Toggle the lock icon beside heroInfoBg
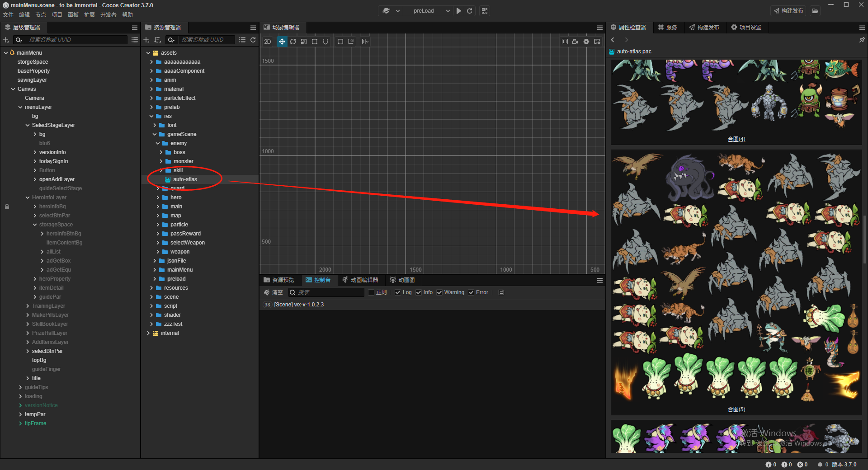 tap(7, 207)
